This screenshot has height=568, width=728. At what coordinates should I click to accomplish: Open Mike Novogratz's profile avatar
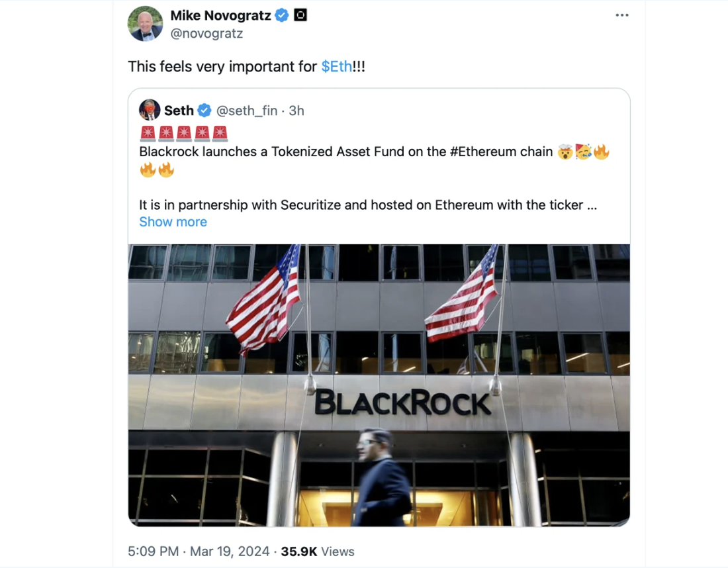pyautogui.click(x=146, y=24)
